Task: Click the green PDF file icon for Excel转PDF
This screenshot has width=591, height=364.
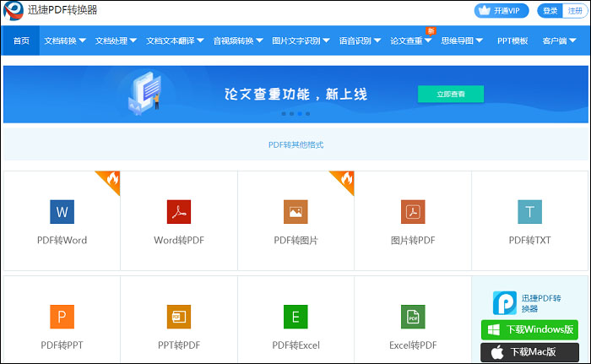Action: tap(413, 317)
